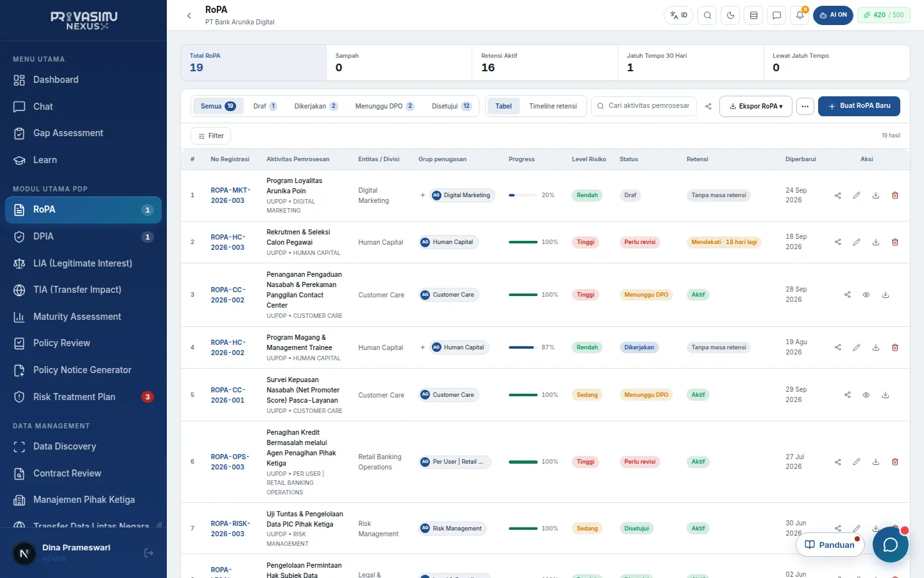Click the logout icon beside Dina Prameswari
Viewport: 924px width, 578px height.
click(x=149, y=553)
